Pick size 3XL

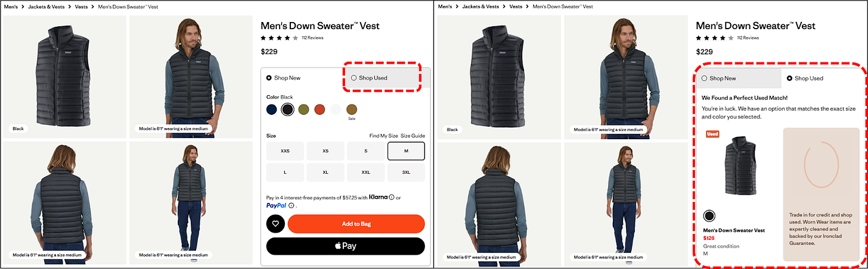click(x=406, y=173)
